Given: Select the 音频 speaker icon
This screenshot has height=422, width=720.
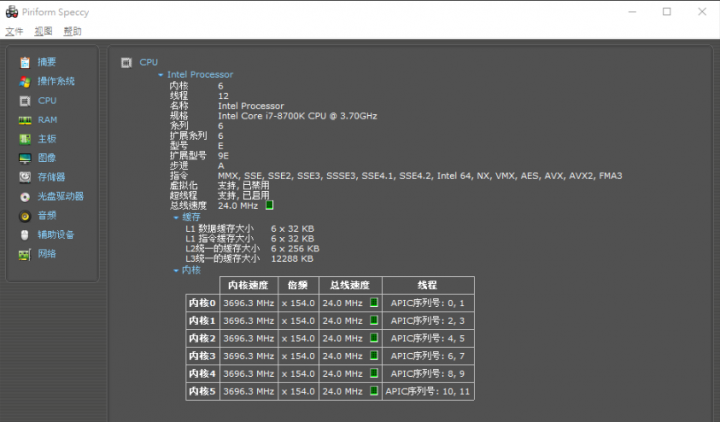Looking at the screenshot, I should (25, 216).
